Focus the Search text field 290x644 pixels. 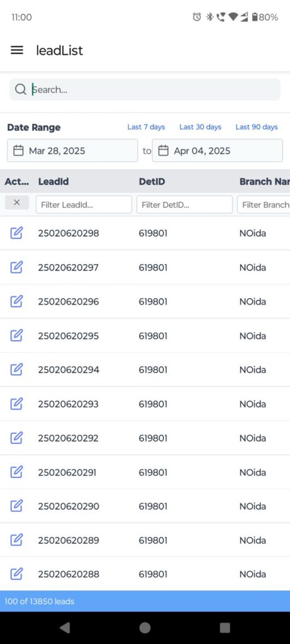(145, 89)
